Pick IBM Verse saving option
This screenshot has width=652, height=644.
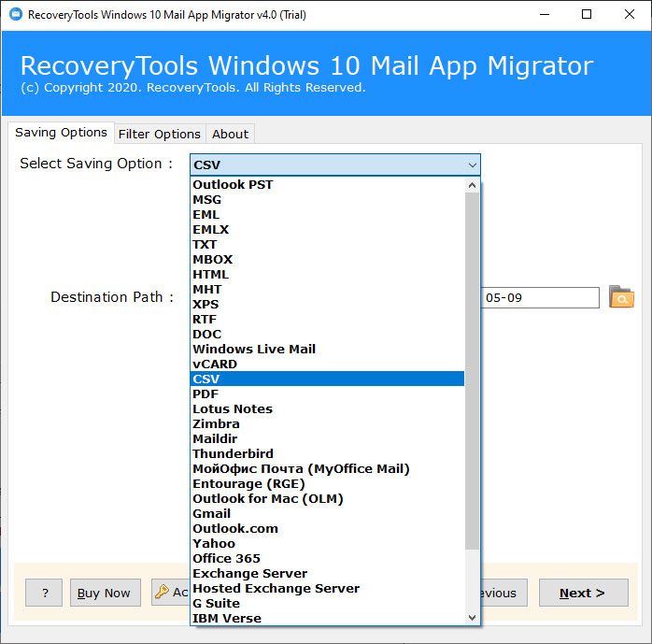coord(327,618)
